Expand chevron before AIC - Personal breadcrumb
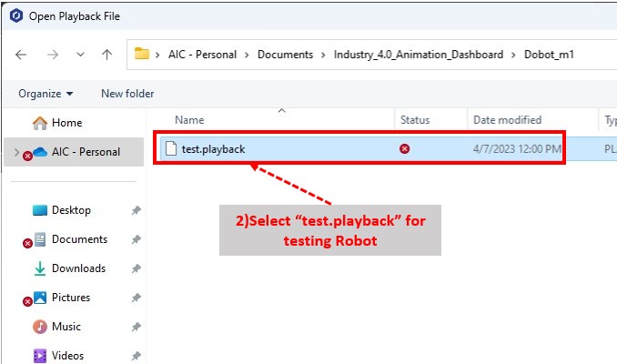The width and height of the screenshot is (617, 364). [157, 55]
